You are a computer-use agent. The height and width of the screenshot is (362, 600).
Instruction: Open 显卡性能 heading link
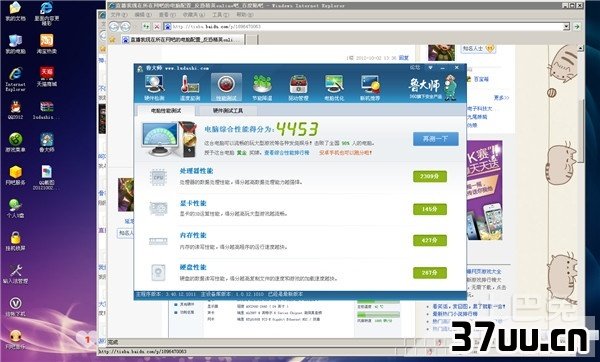point(193,203)
